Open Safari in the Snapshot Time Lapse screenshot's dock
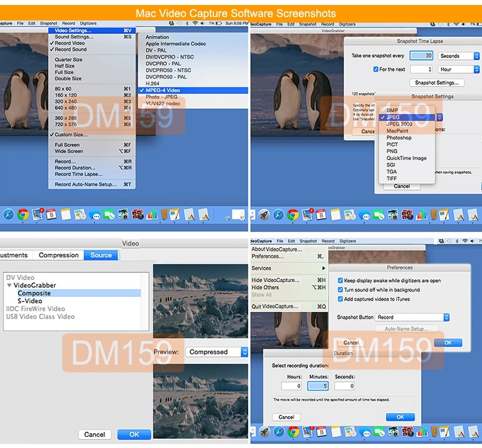This screenshot has height=448, width=482. pos(279,215)
